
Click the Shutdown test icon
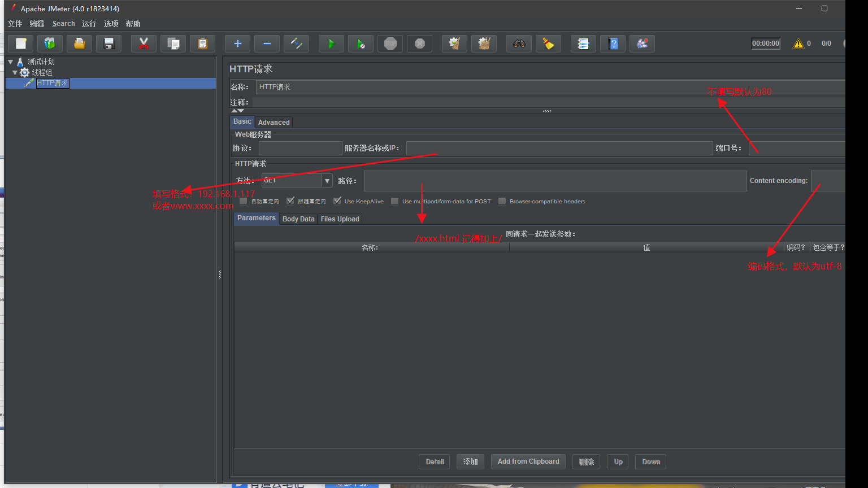click(x=420, y=43)
